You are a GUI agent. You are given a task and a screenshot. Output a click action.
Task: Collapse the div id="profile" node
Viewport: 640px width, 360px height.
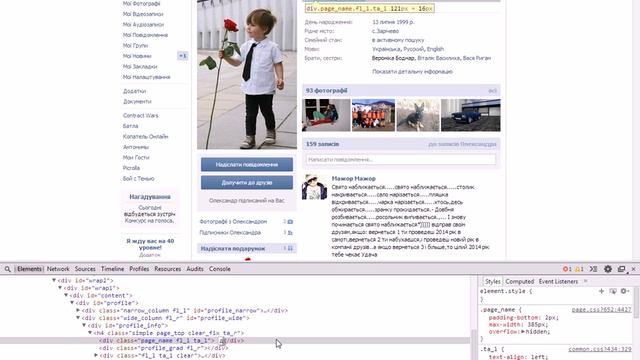pyautogui.click(x=72, y=303)
